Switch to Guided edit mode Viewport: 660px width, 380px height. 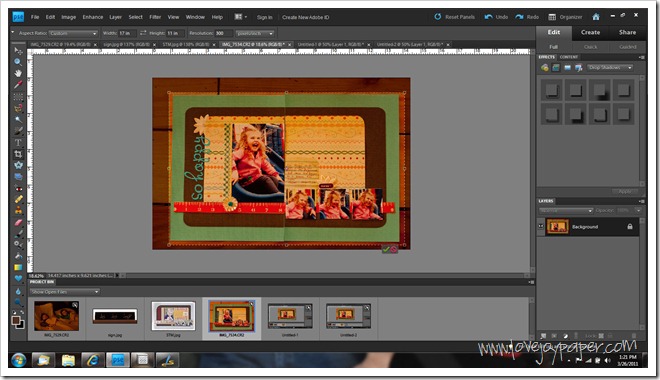(627, 47)
